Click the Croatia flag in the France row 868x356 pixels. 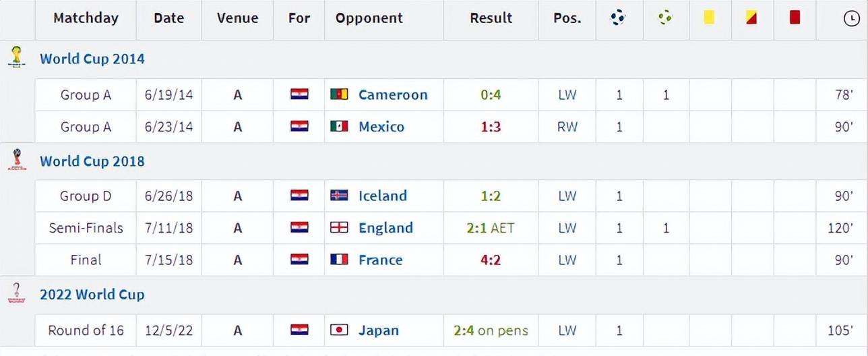pyautogui.click(x=299, y=260)
